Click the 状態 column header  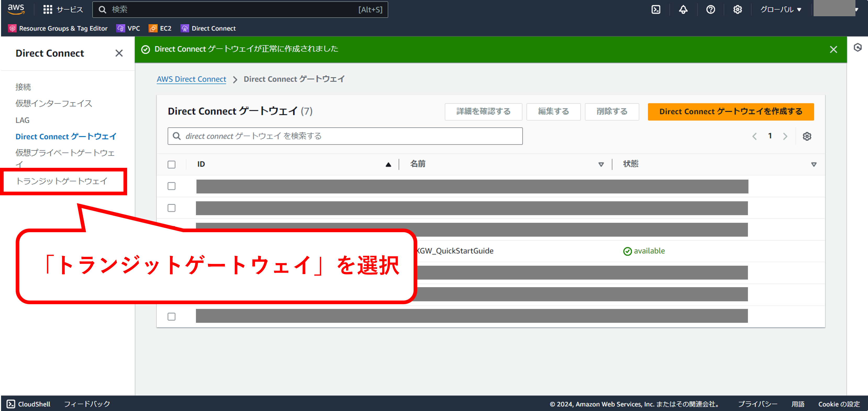click(x=630, y=164)
